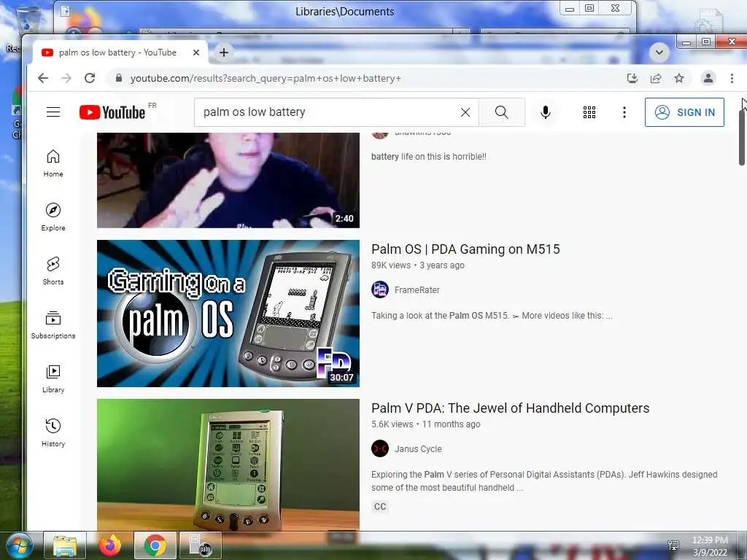Viewport: 747px width, 560px height.
Task: Clear the search box with the X icon
Action: click(x=465, y=112)
